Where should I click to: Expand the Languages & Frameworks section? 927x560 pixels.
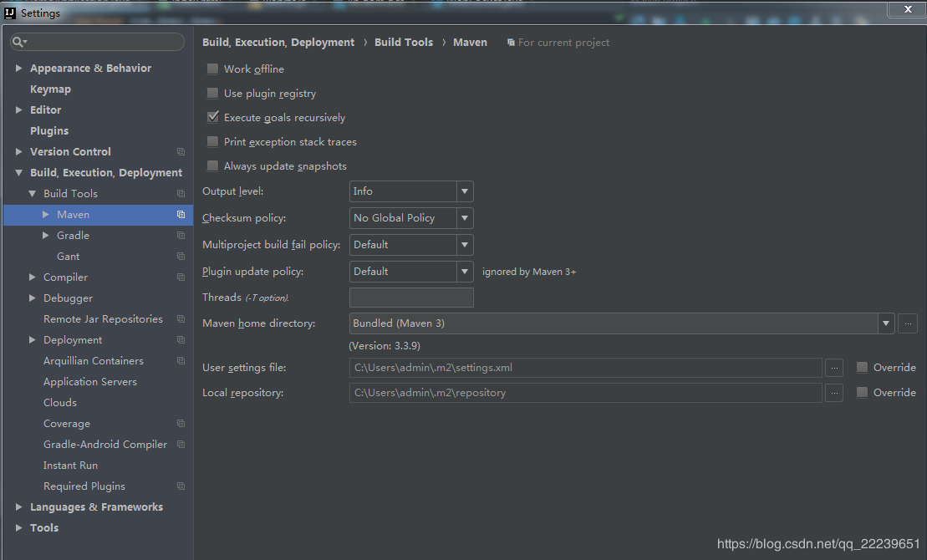(x=19, y=507)
